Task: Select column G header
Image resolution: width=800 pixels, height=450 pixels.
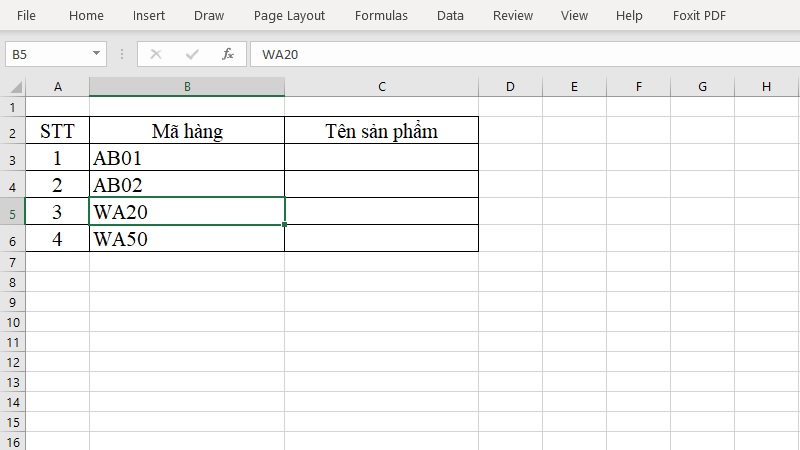Action: [x=703, y=87]
